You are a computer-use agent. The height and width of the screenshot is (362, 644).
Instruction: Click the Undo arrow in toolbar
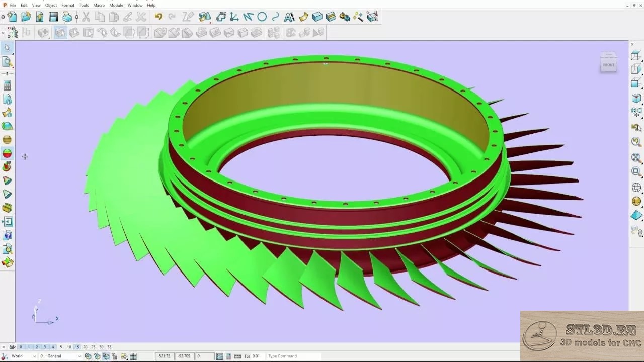click(158, 17)
